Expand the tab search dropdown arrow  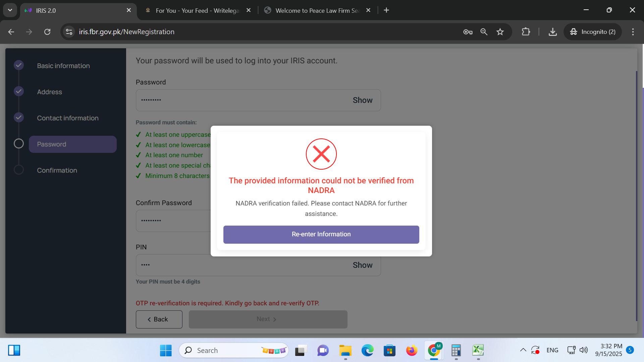[10, 10]
